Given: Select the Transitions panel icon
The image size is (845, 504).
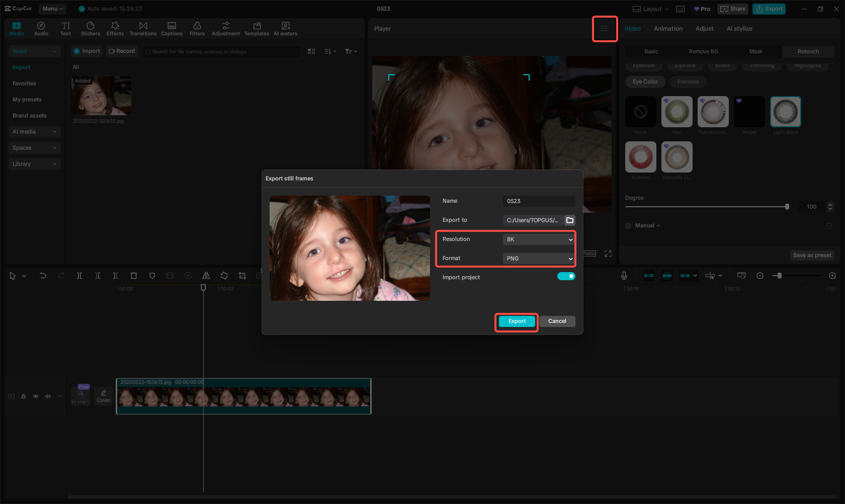Looking at the screenshot, I should [x=143, y=28].
